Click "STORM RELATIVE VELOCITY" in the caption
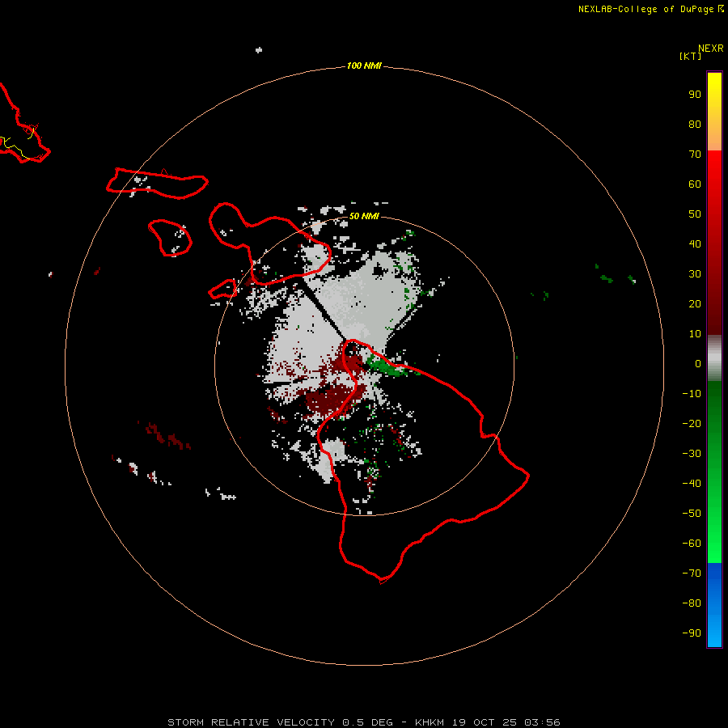728x728 pixels. click(x=251, y=722)
